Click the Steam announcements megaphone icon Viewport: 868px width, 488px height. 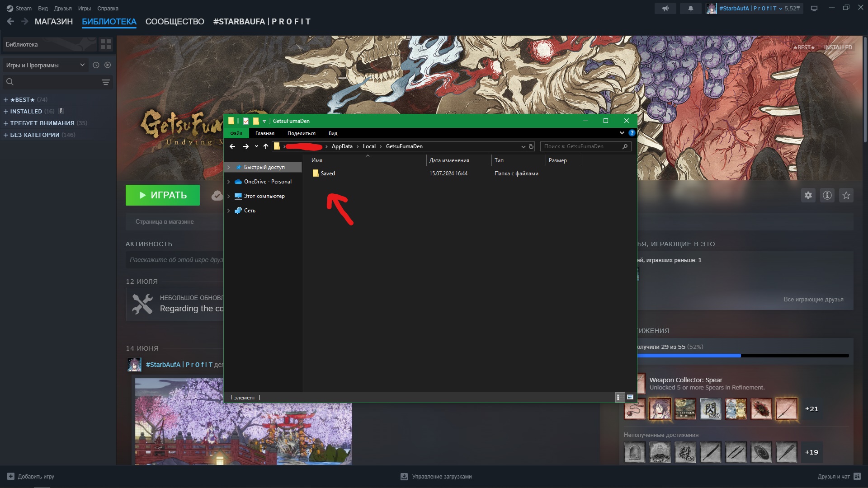665,9
